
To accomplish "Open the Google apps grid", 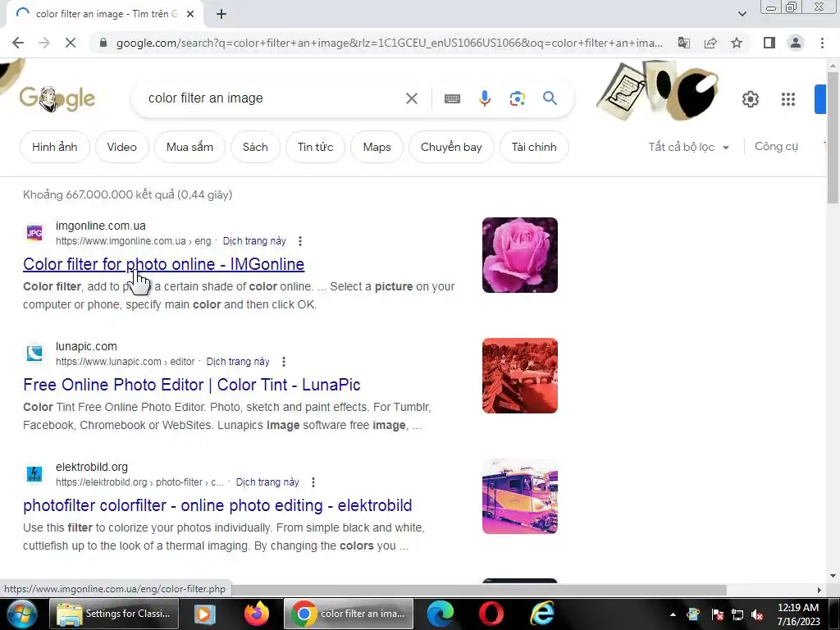I will click(788, 99).
